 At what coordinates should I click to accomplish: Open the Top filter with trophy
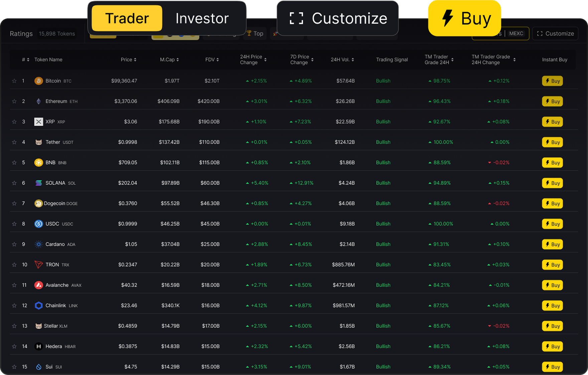pyautogui.click(x=255, y=34)
